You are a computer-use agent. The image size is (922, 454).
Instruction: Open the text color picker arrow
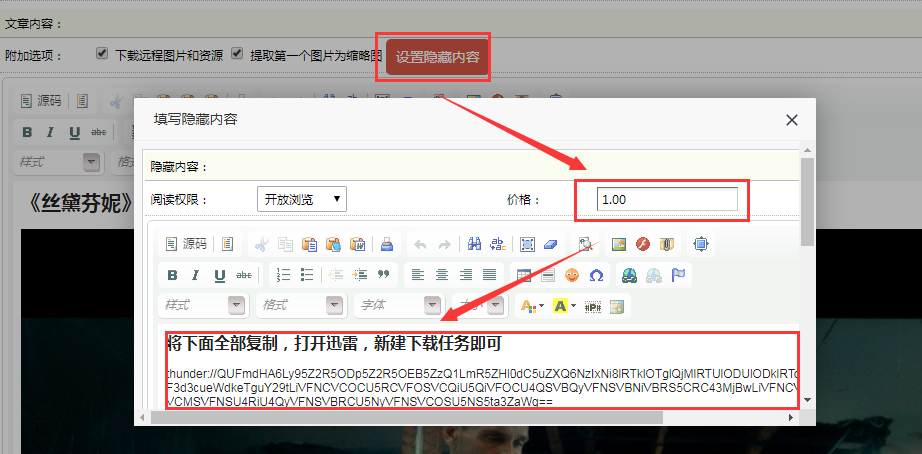point(541,305)
